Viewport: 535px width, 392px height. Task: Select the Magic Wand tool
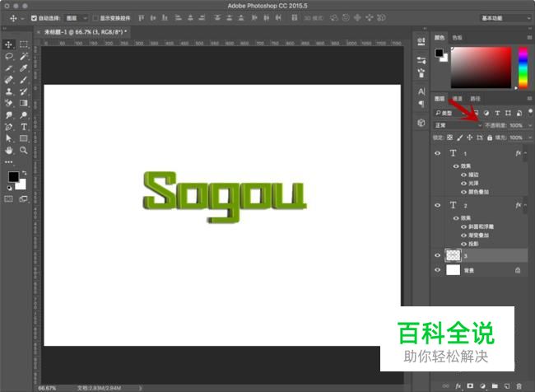[x=24, y=56]
